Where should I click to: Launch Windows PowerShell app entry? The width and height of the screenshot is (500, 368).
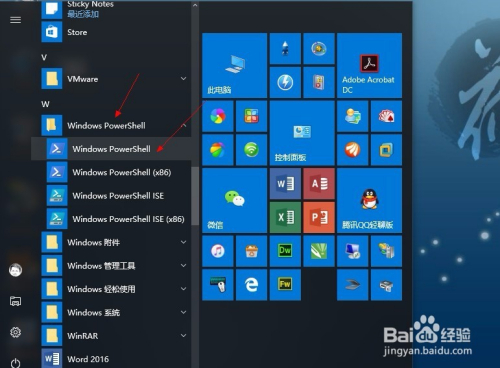[111, 149]
